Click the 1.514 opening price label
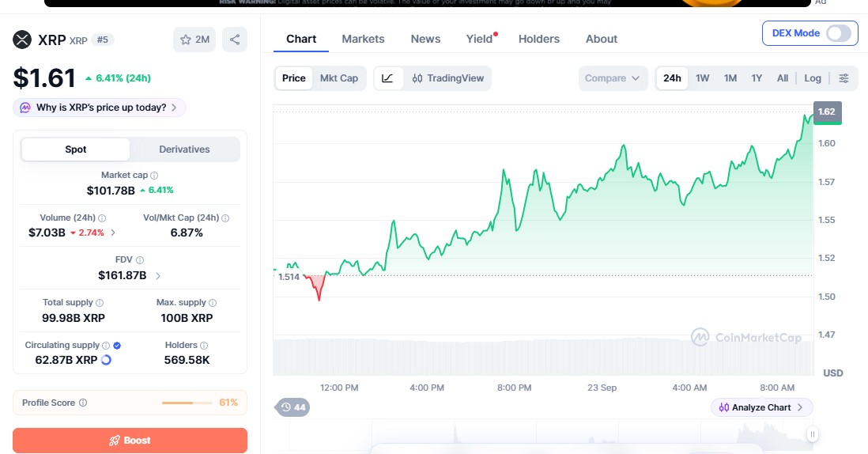The width and height of the screenshot is (868, 454). pos(289,278)
